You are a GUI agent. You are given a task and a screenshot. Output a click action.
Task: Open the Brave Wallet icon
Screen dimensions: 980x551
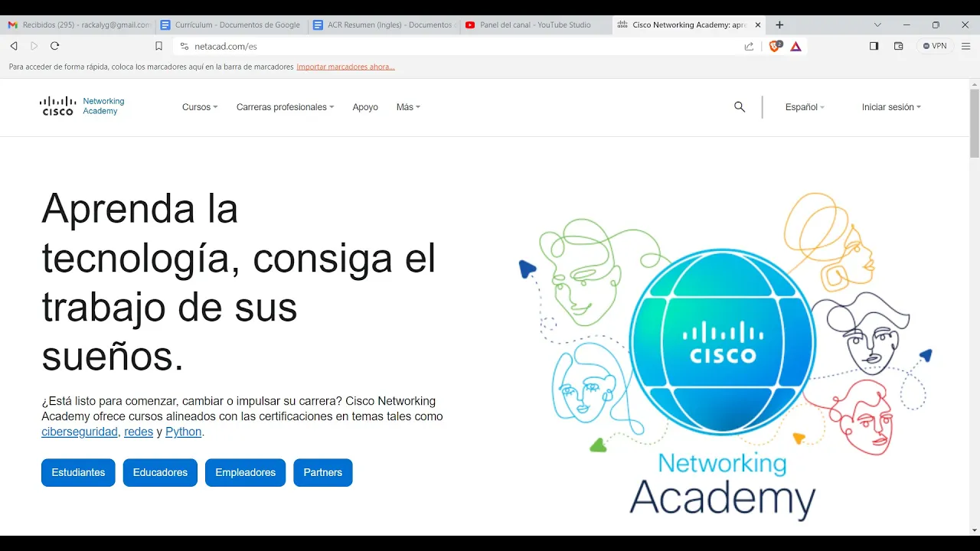[x=899, y=46]
